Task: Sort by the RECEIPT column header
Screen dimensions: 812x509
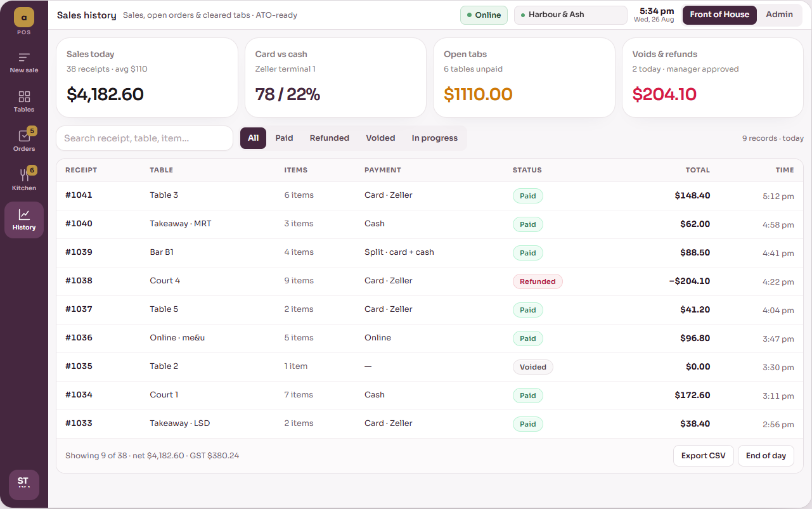Action: pyautogui.click(x=81, y=170)
